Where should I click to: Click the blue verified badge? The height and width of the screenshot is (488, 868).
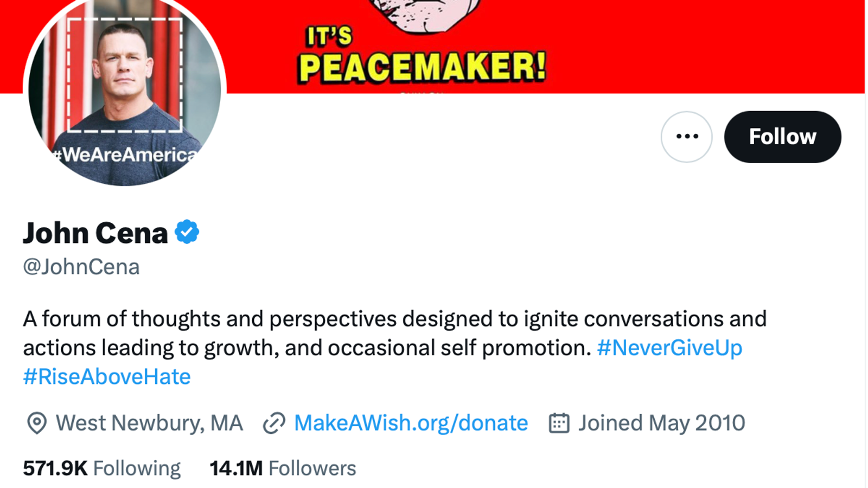tap(187, 232)
